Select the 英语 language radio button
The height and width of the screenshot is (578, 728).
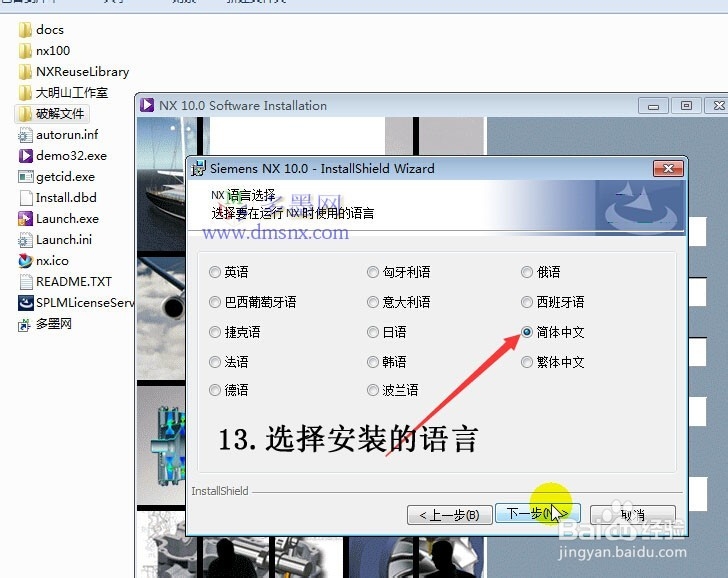214,272
